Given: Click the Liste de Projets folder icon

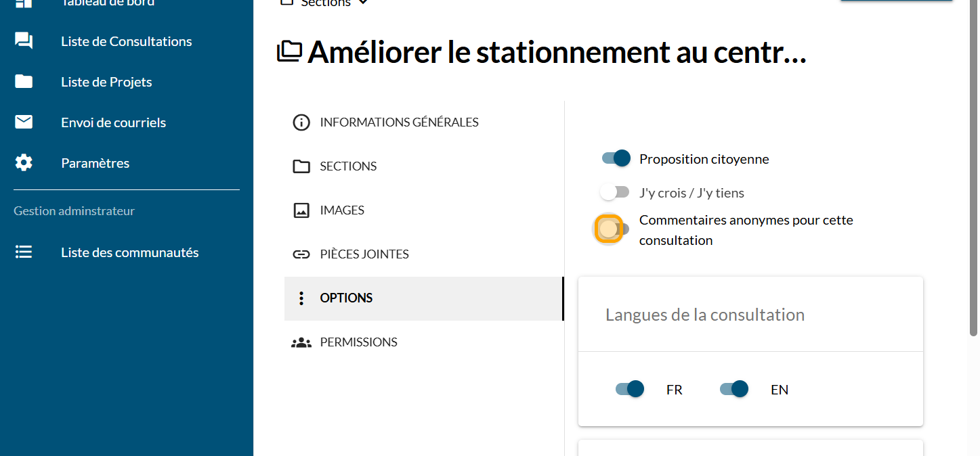Looking at the screenshot, I should point(24,82).
